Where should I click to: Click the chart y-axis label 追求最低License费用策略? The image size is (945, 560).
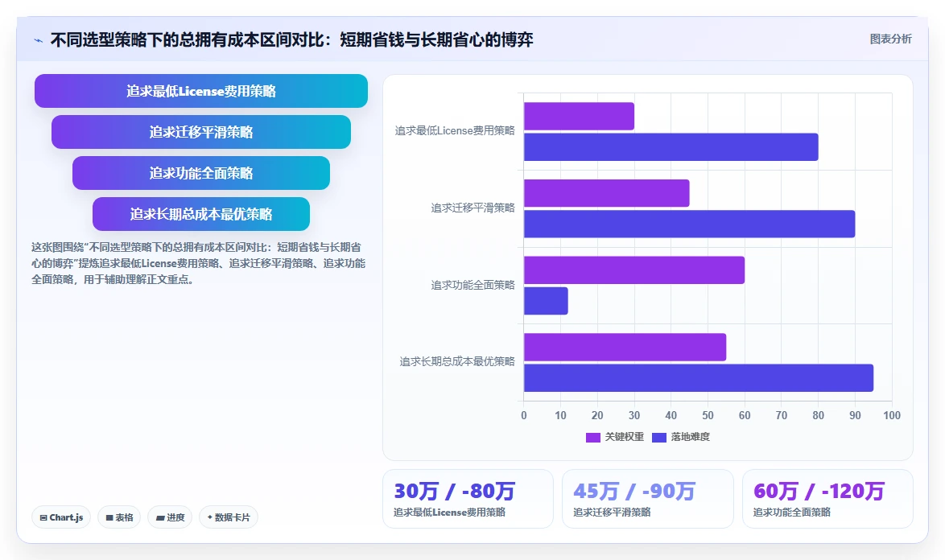(455, 130)
